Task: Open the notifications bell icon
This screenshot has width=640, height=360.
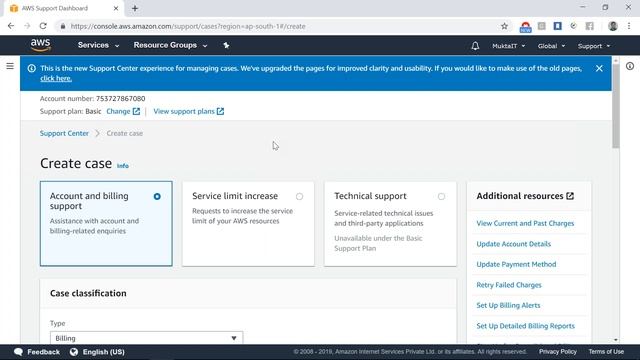Action: [x=475, y=46]
